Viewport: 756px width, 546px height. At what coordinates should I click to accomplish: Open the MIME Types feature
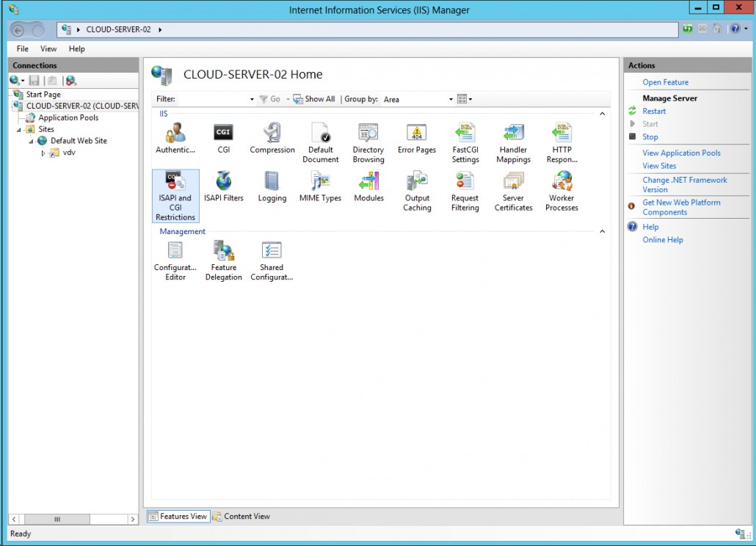[320, 186]
